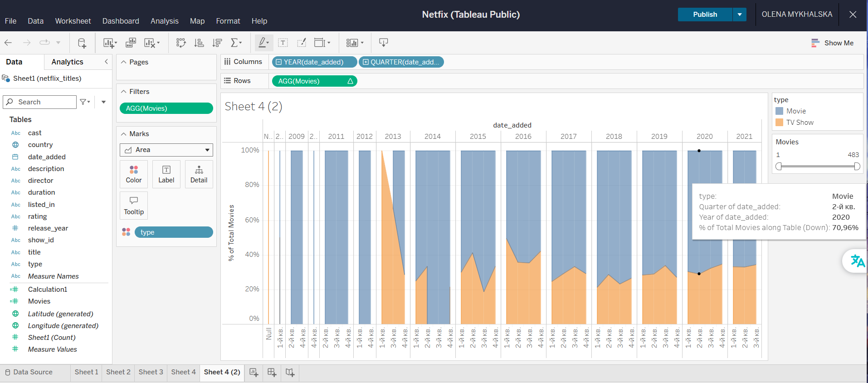Add a new data source

click(x=82, y=43)
